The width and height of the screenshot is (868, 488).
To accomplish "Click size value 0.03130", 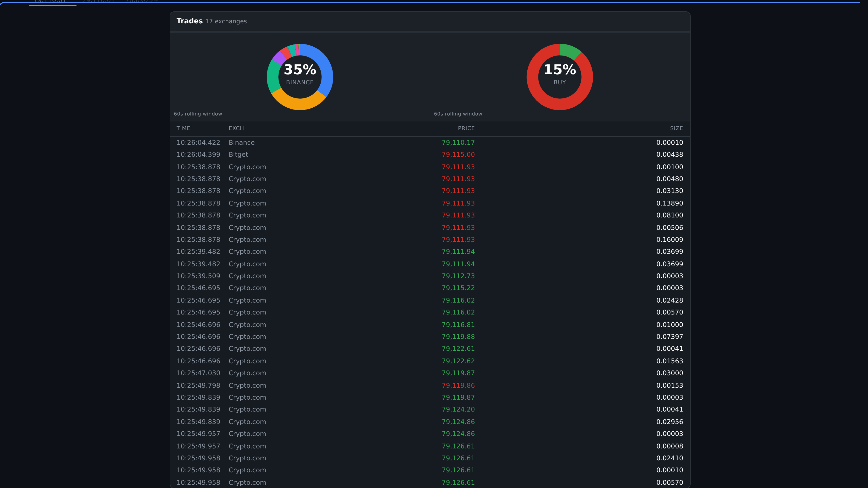I will point(669,191).
